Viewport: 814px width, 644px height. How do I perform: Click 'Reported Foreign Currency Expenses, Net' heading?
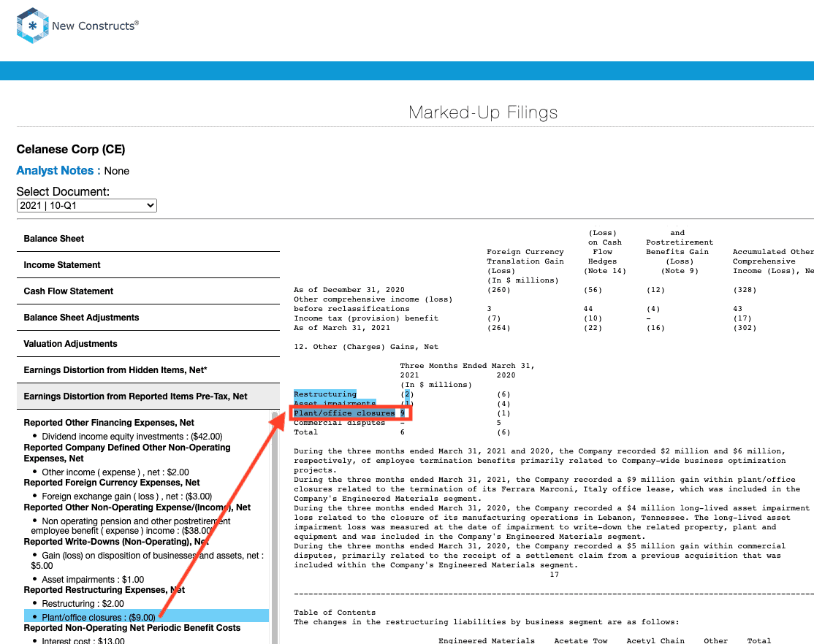(x=112, y=483)
